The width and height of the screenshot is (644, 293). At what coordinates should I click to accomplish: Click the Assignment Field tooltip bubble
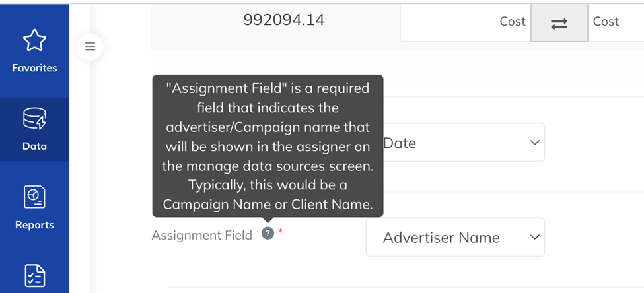268,146
